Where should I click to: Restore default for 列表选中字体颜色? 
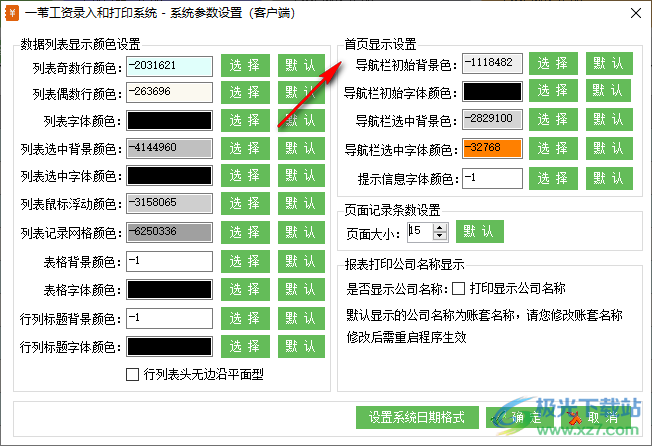pos(301,175)
